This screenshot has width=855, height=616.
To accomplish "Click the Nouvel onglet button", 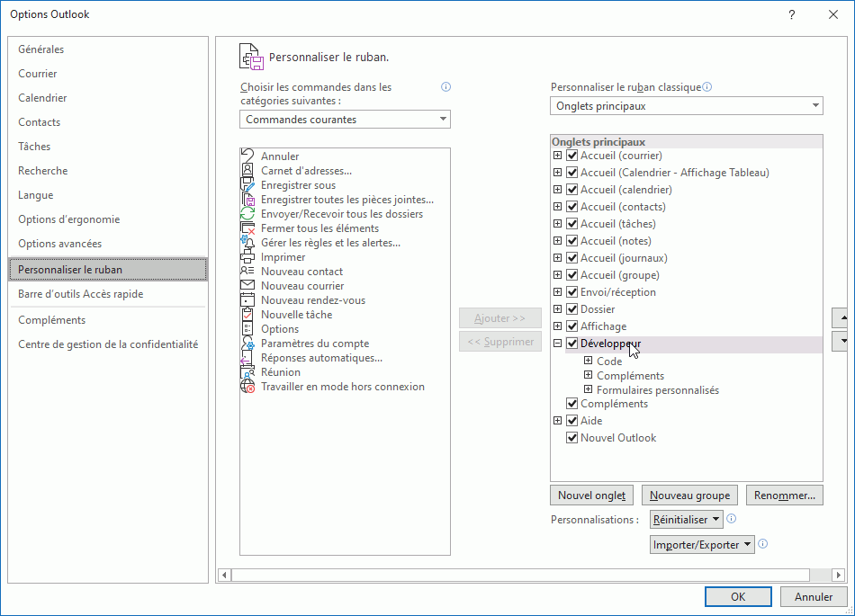I will [x=591, y=495].
